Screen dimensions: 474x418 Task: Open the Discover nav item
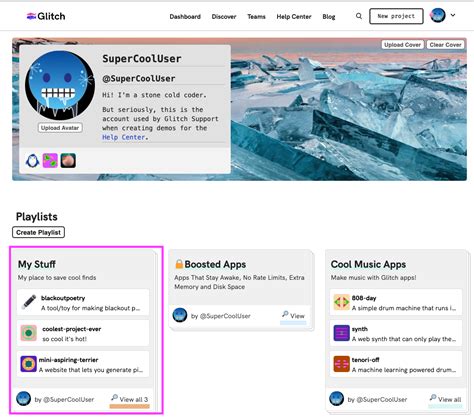tap(224, 17)
